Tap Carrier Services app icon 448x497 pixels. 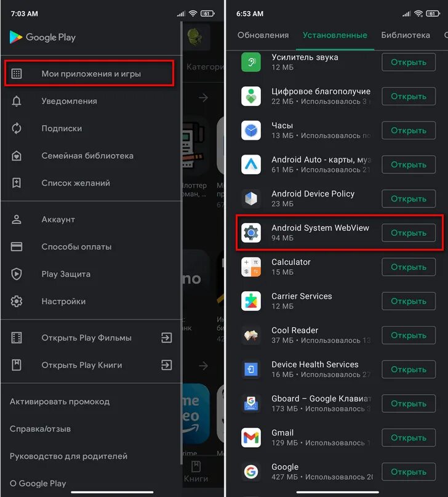tap(251, 301)
